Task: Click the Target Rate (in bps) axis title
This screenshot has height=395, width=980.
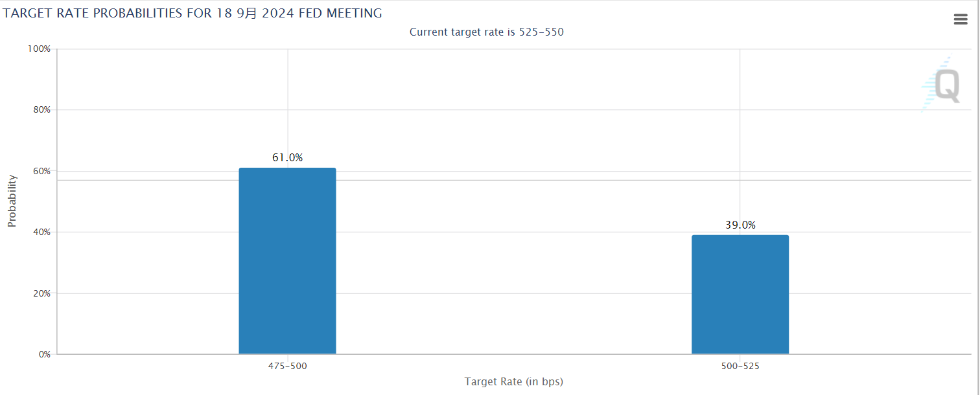Action: [514, 381]
